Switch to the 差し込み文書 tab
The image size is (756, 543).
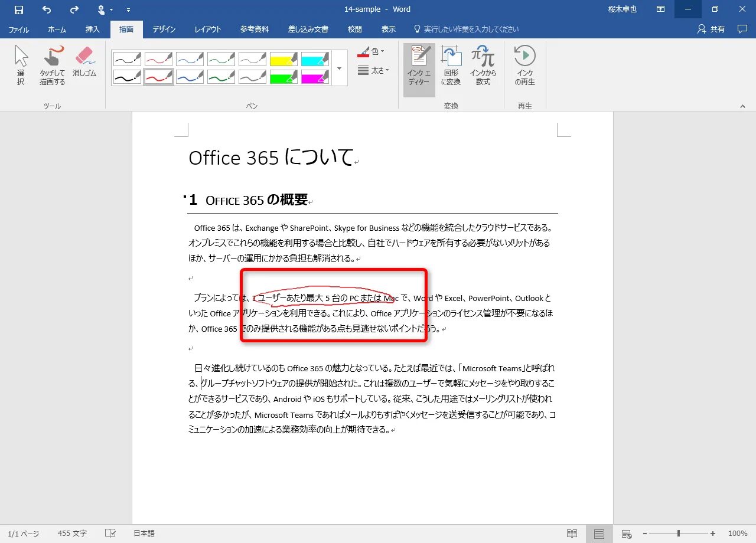(x=308, y=29)
